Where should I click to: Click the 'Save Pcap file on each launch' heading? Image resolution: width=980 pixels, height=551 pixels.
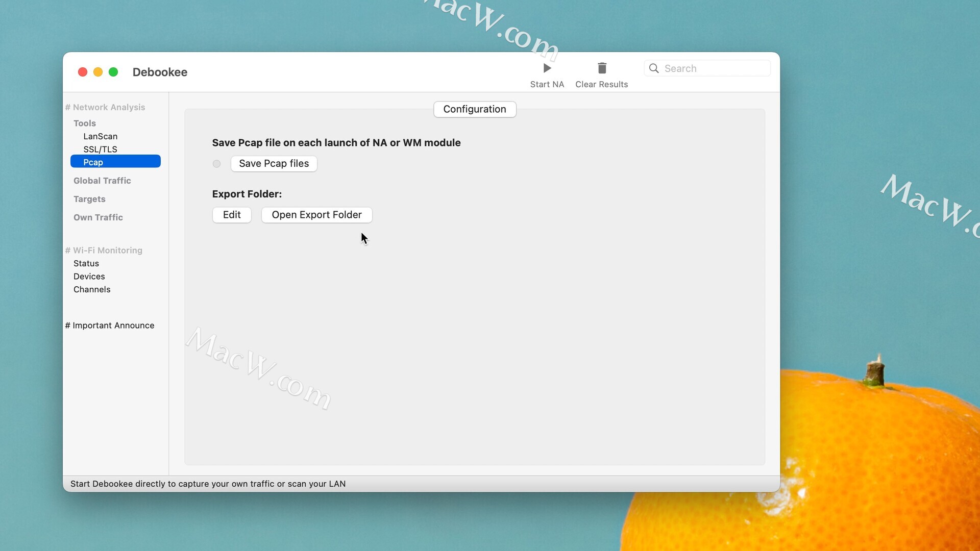pyautogui.click(x=336, y=143)
